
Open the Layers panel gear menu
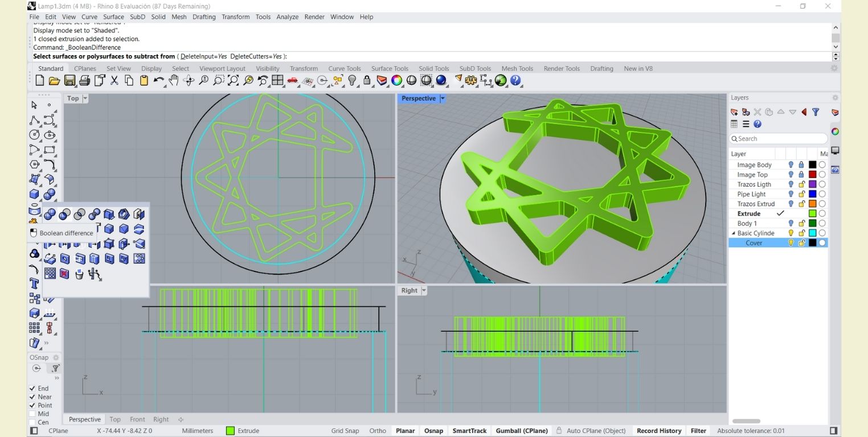point(835,98)
